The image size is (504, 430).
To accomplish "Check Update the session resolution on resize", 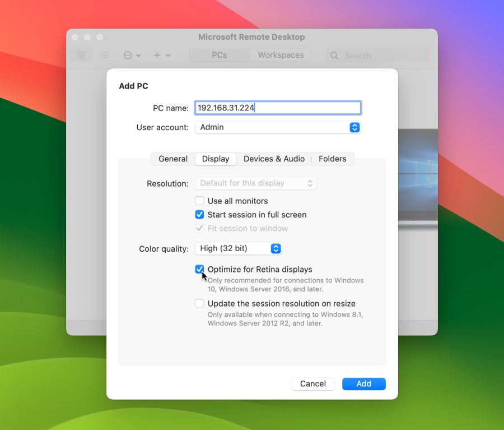I will (x=199, y=303).
